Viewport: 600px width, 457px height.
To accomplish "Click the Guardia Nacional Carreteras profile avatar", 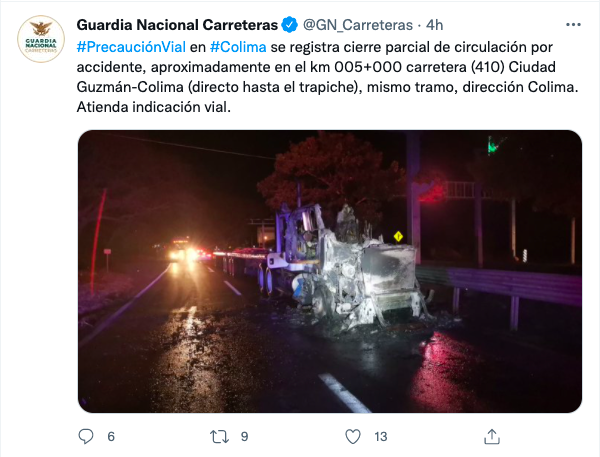I will tap(41, 39).
